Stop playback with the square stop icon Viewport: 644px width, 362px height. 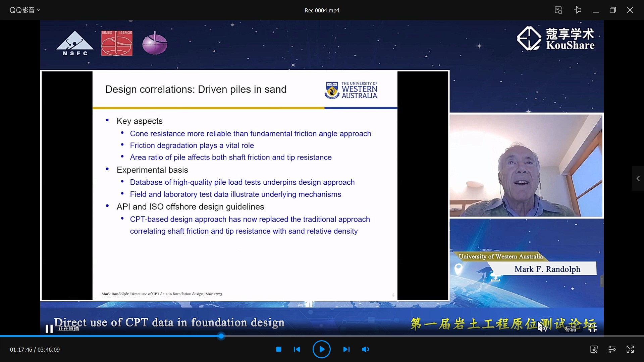(x=278, y=349)
